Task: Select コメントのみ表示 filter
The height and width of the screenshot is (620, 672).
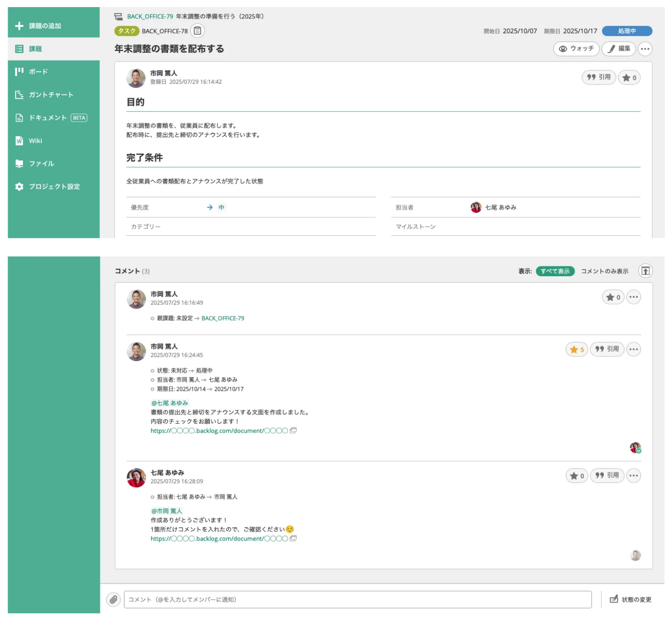Action: pos(604,271)
